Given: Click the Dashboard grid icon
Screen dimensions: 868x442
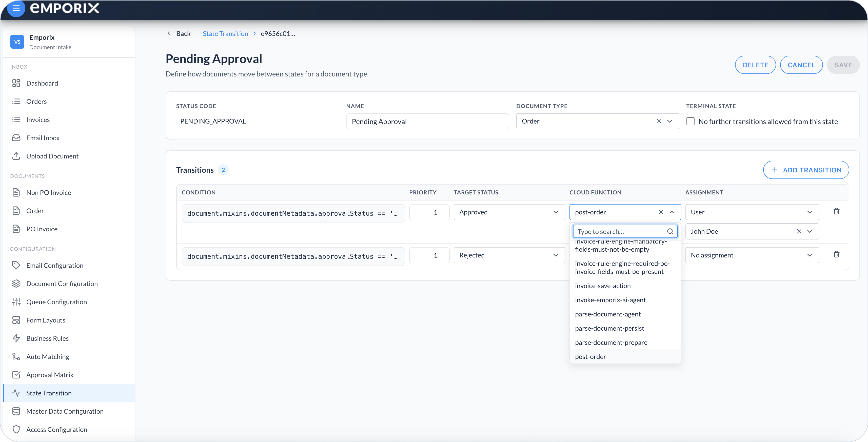Looking at the screenshot, I should click(x=16, y=83).
